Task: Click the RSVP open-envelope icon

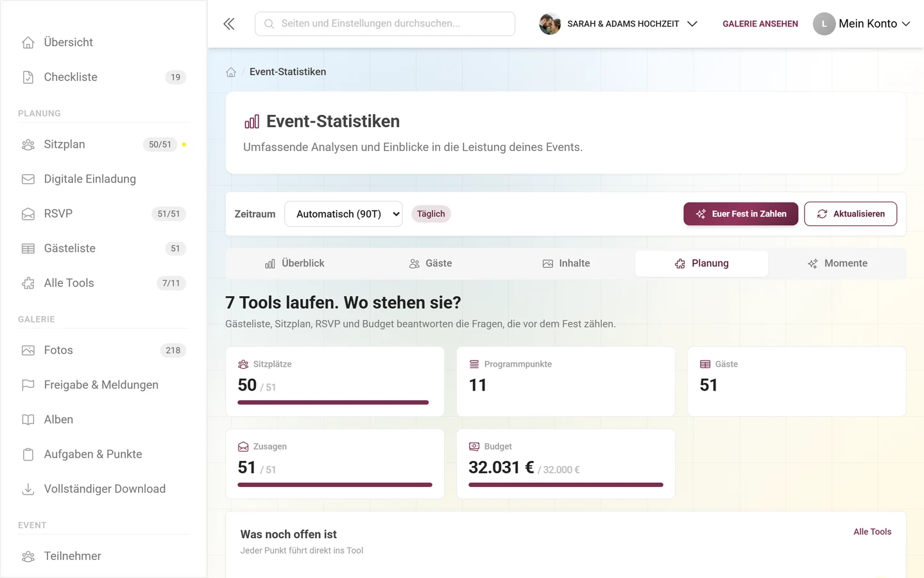Action: click(x=28, y=214)
